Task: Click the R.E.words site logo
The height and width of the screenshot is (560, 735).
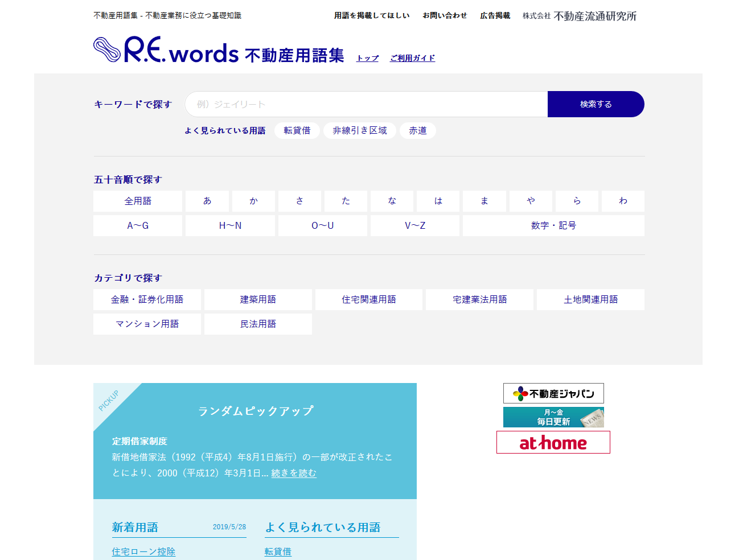Action: (219, 50)
